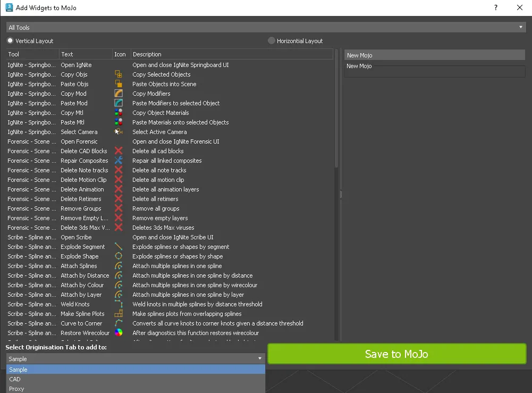The width and height of the screenshot is (532, 393).
Task: Click 'Remove empty layers' description
Action: (x=160, y=218)
